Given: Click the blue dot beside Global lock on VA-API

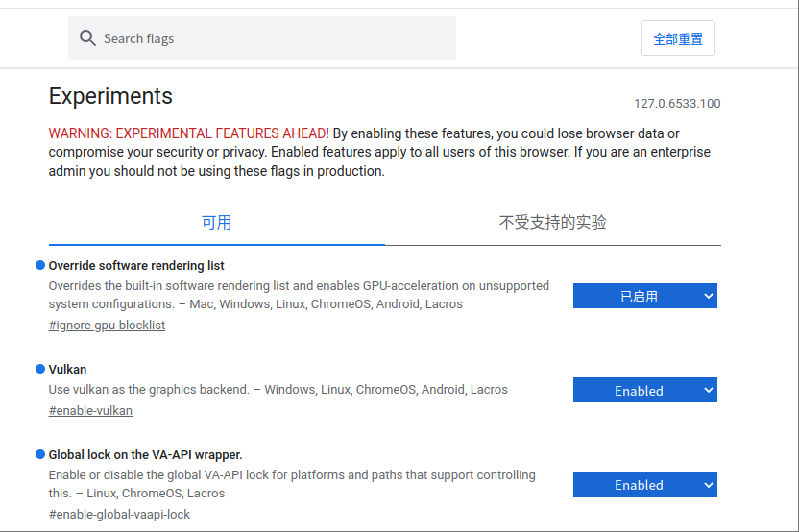Looking at the screenshot, I should pos(40,454).
